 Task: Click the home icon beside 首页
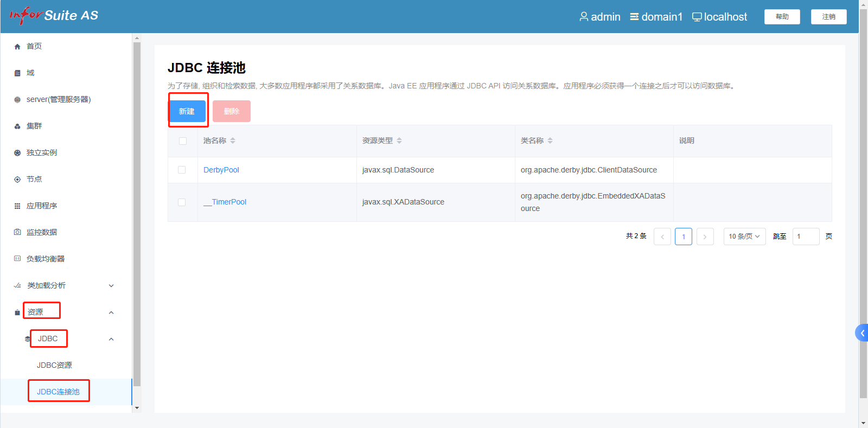point(17,47)
